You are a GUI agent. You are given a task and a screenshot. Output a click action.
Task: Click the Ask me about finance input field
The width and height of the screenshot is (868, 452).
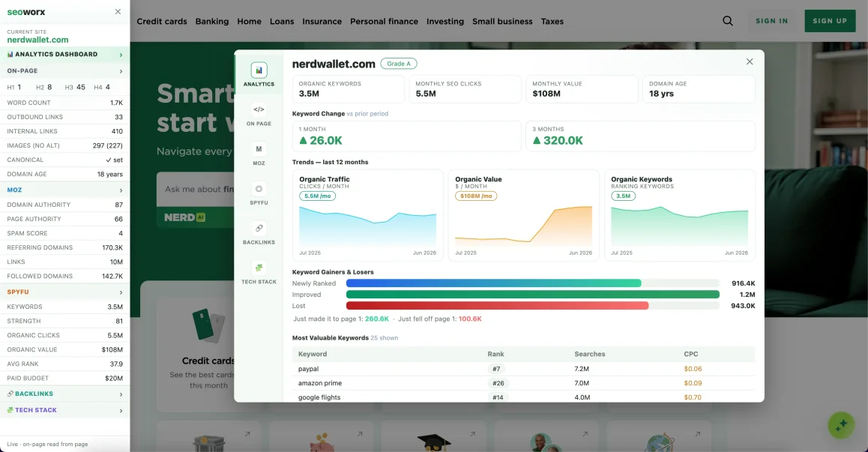196,190
